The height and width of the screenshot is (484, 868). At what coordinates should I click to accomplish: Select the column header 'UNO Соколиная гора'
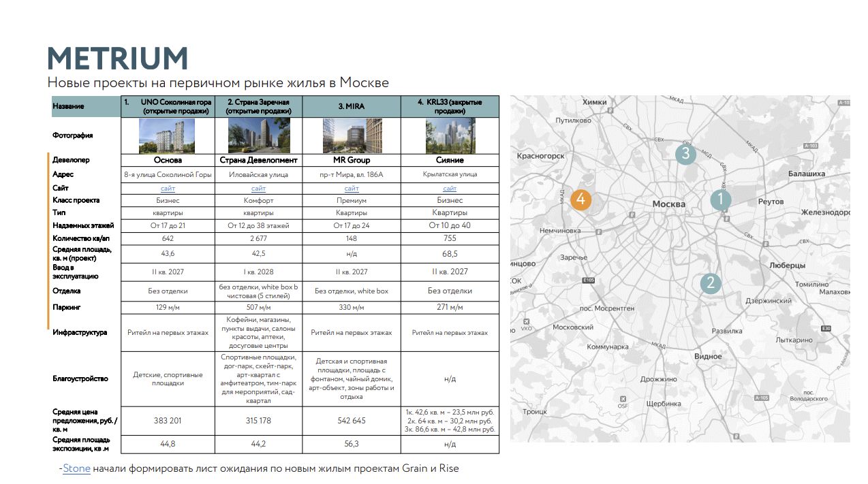pos(168,106)
